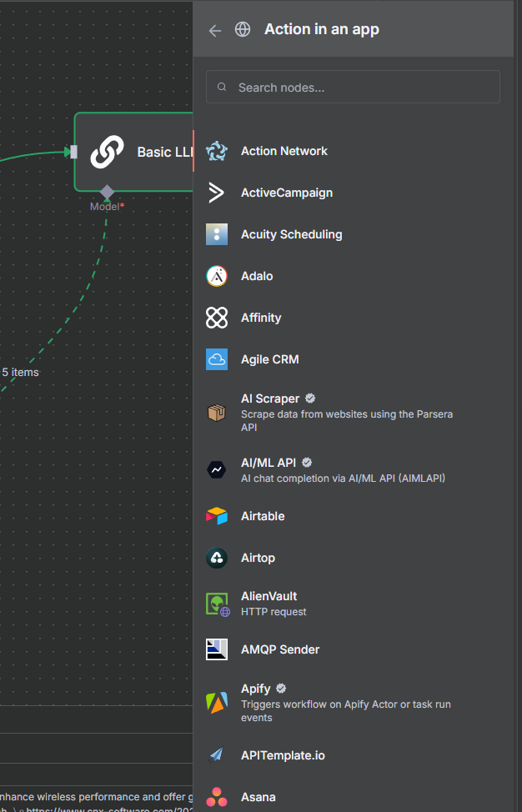Viewport: 522px width, 812px height.
Task: Select the Airtable icon
Action: pos(217,516)
